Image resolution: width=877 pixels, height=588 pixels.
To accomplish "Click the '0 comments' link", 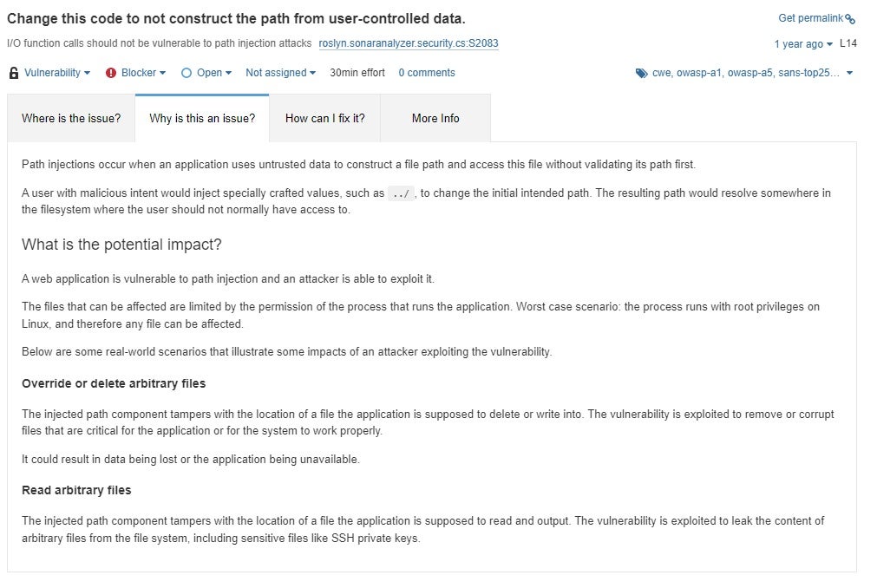I will click(427, 73).
